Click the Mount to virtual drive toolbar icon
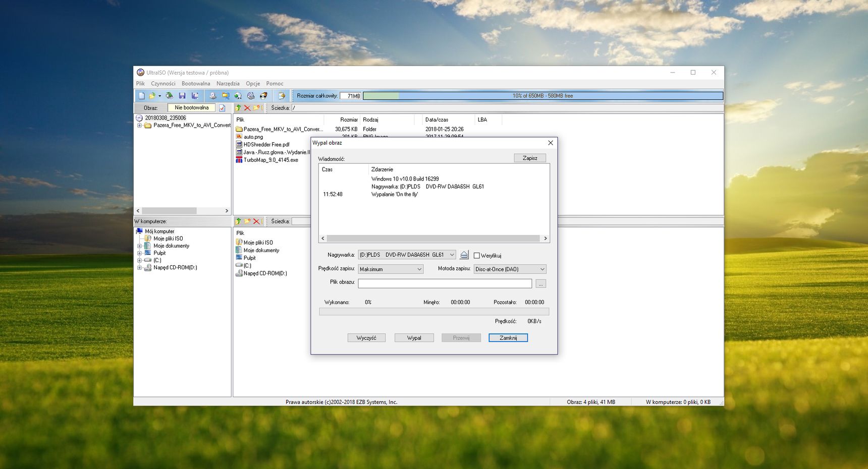868x469 pixels. tap(251, 96)
